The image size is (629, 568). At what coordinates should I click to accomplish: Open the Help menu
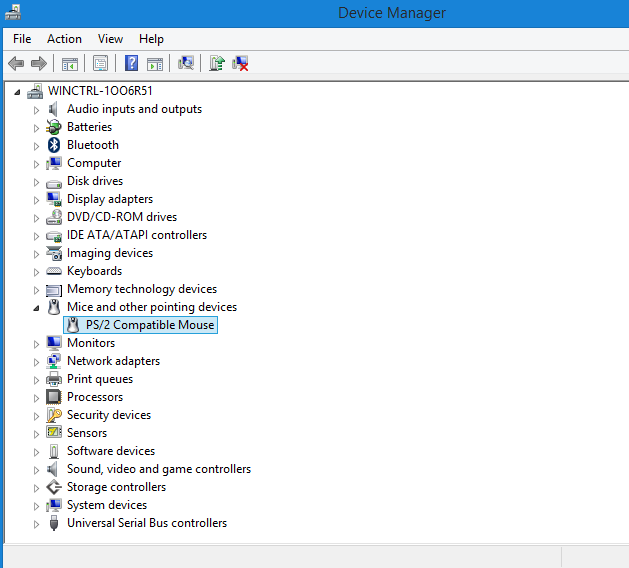click(x=151, y=39)
